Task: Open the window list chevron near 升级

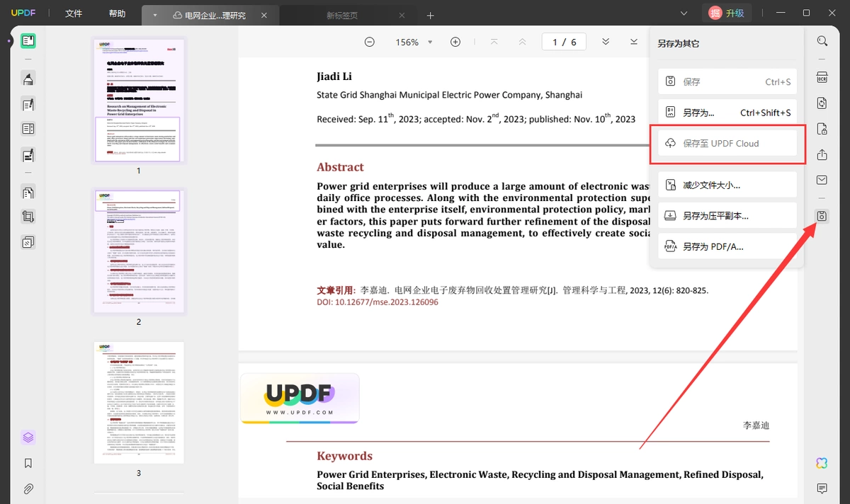Action: coord(684,13)
